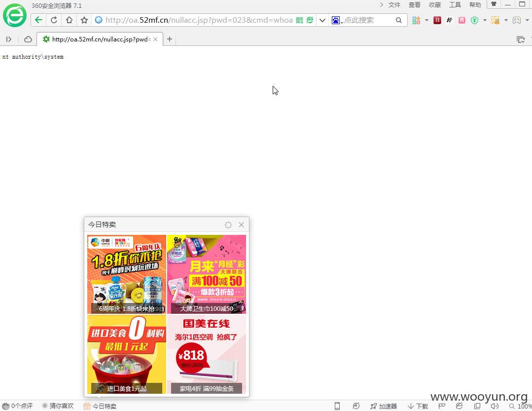This screenshot has height=411, width=532.
Task: Bookmark this page with the star icon
Action: click(x=84, y=20)
